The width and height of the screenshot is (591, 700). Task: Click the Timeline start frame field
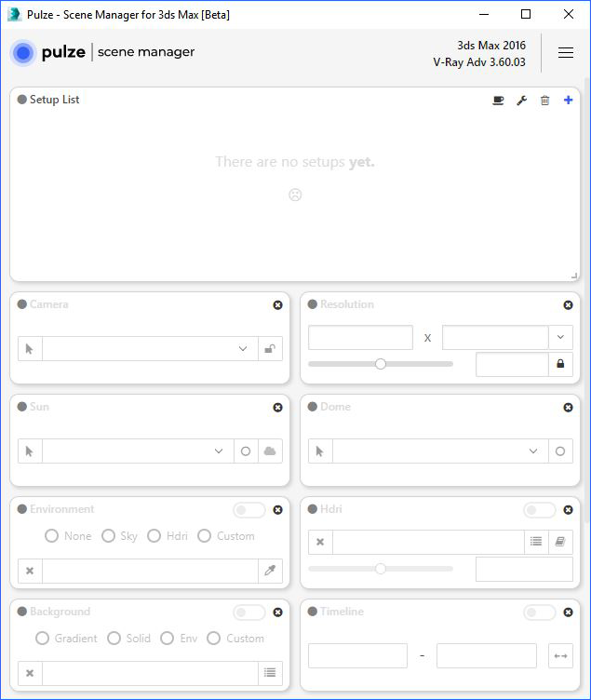357,656
